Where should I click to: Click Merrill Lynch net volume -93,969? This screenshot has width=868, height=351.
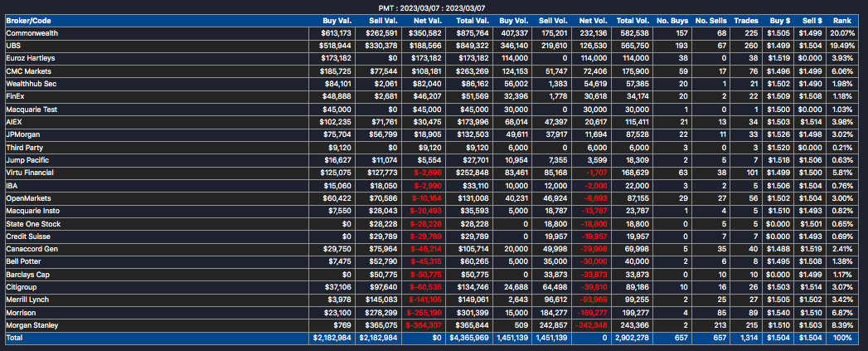coord(593,300)
